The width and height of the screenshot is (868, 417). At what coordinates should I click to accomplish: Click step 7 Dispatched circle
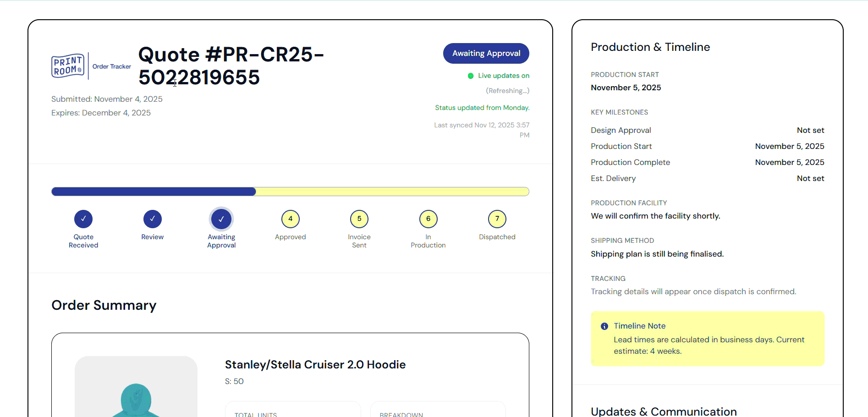[x=497, y=219]
